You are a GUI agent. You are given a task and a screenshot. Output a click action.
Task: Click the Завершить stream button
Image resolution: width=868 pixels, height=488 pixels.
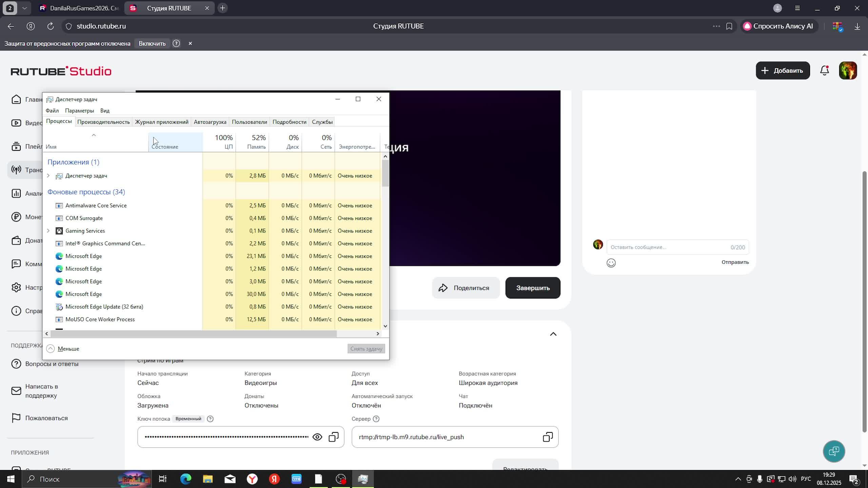pos(533,288)
